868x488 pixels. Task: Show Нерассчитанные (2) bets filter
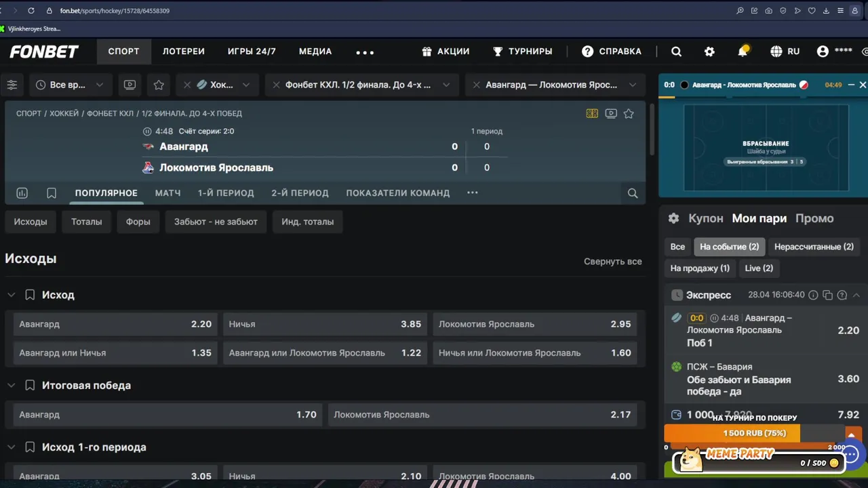coord(814,247)
